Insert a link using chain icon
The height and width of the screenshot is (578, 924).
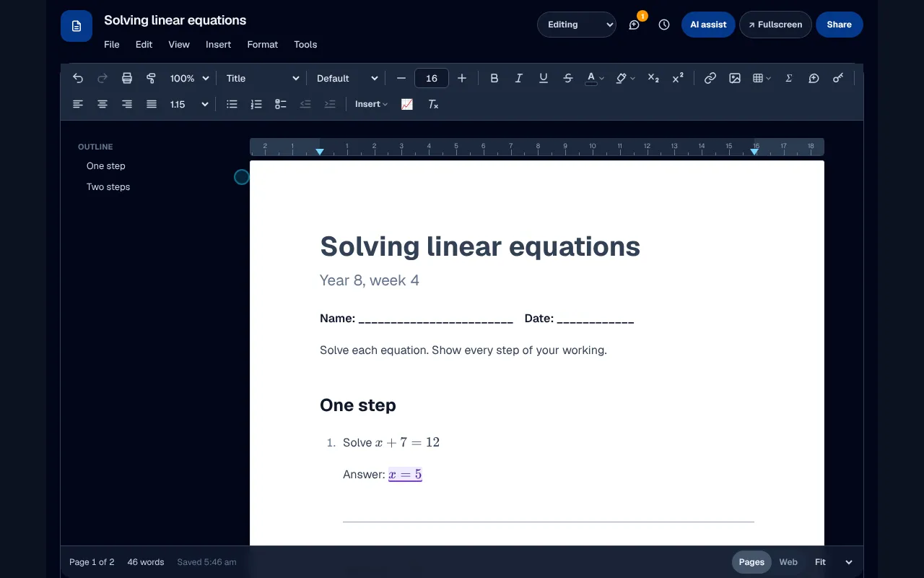(710, 78)
